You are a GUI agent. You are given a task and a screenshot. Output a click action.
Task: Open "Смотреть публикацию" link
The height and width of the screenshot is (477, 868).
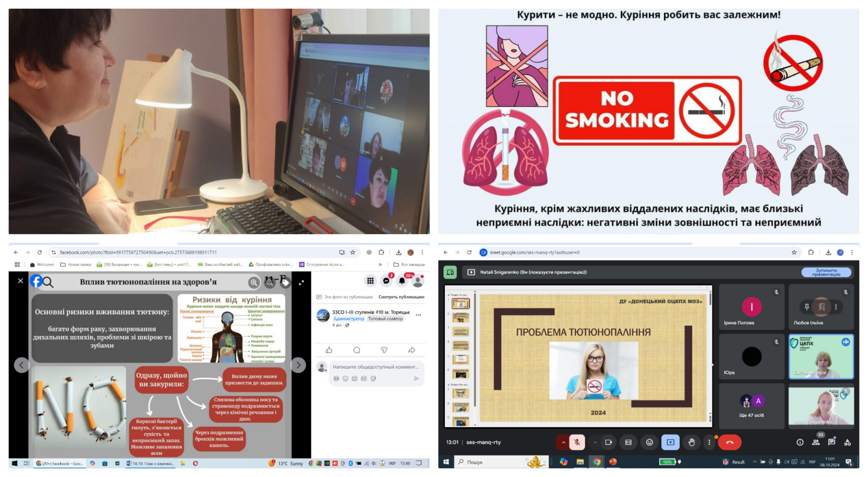coord(401,297)
